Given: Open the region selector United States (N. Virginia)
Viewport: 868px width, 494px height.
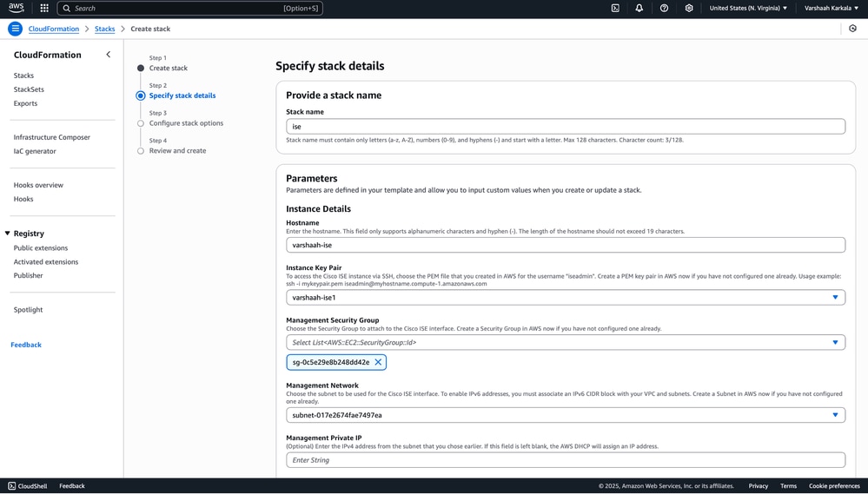Looking at the screenshot, I should [x=748, y=9].
